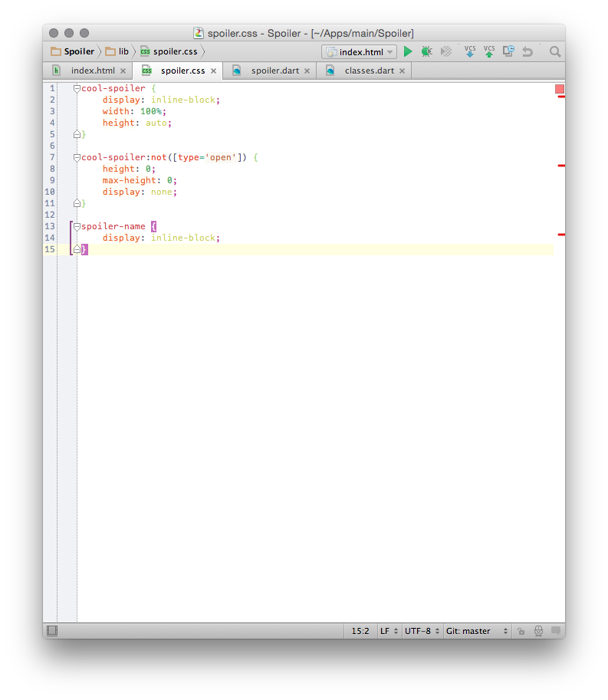Screen dimensions: 608x700
Task: Run with coverage icon in toolbar
Action: (446, 52)
